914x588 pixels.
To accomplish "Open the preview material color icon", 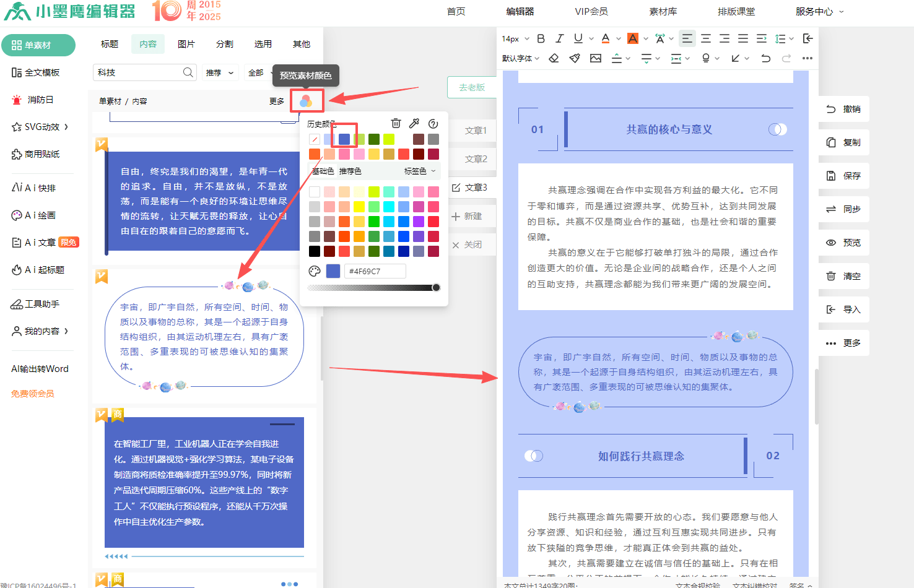I will [x=306, y=100].
